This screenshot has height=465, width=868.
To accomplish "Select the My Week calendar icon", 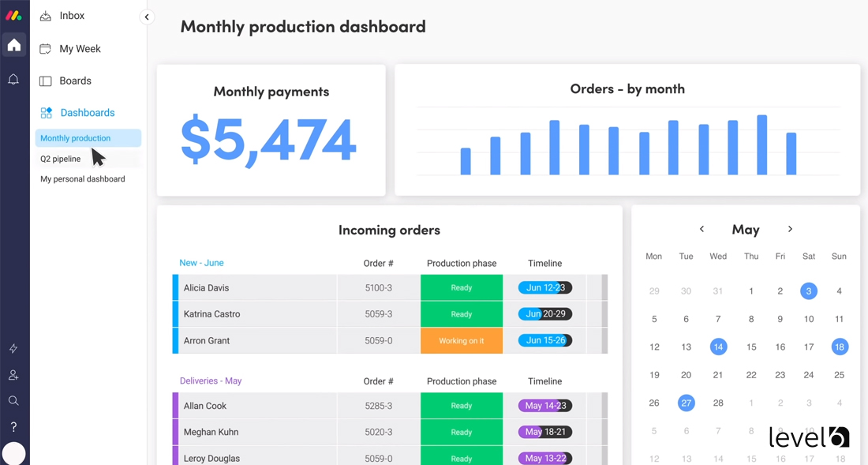I will click(x=43, y=48).
